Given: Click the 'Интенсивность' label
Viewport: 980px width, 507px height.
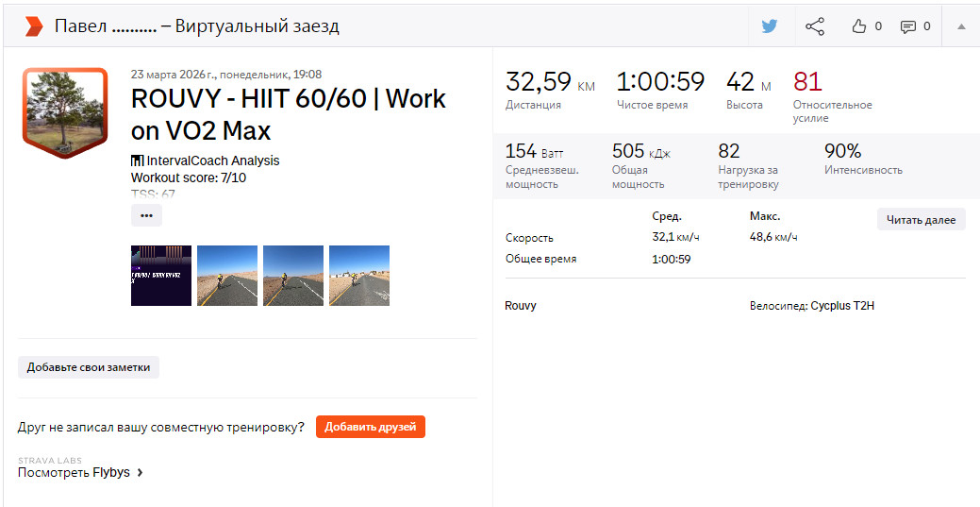Looking at the screenshot, I should point(864,170).
